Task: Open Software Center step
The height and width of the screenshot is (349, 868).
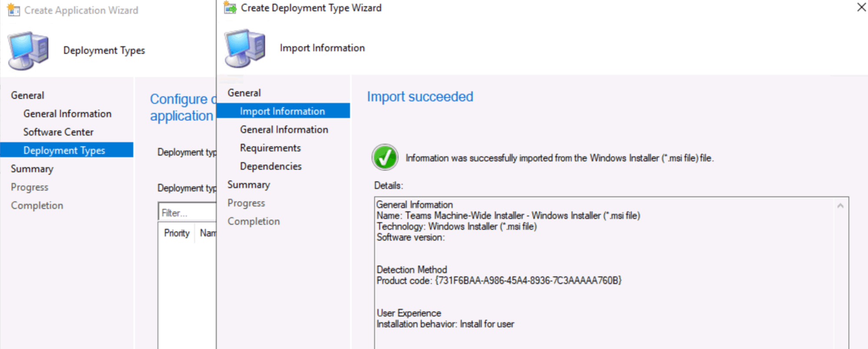Action: point(59,132)
